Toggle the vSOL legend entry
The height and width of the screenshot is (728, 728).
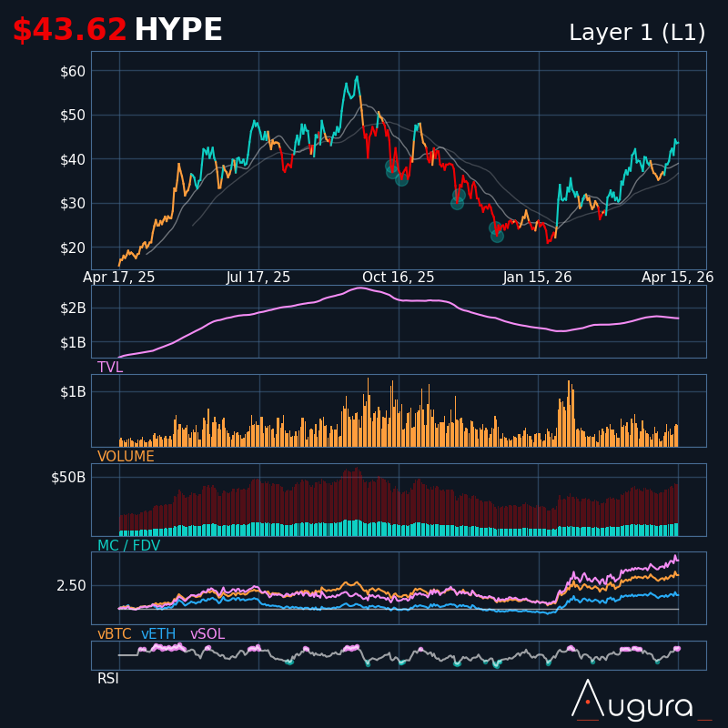click(207, 634)
